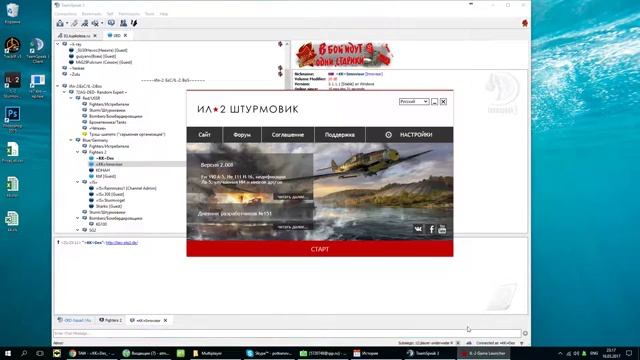Select user =KK=Dex in Fighters 2
This screenshot has width=640, height=360.
tap(105, 158)
